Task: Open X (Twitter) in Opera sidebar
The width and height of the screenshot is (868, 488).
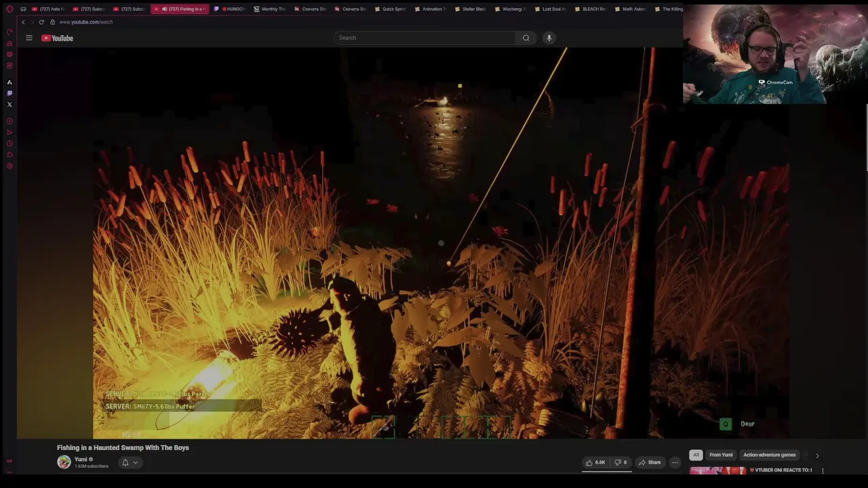Action: pyautogui.click(x=9, y=104)
